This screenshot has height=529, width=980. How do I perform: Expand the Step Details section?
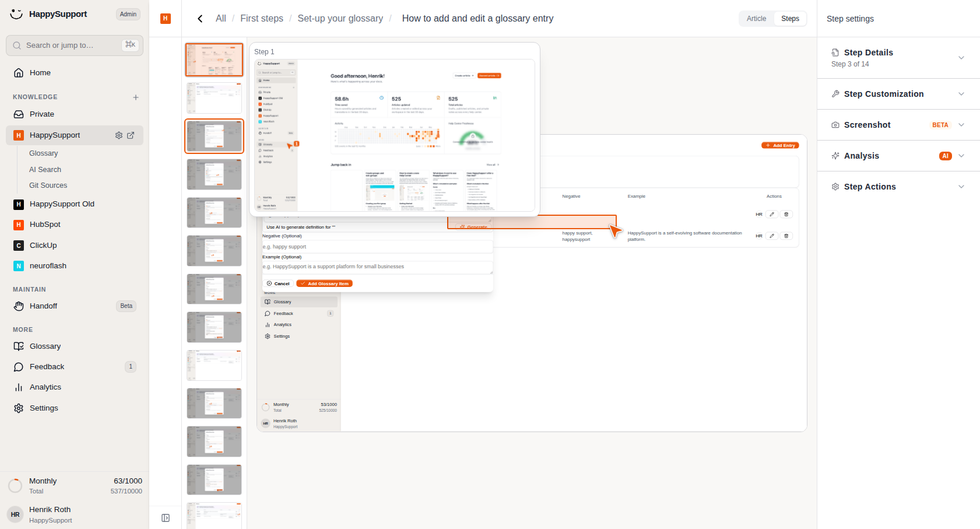898,58
